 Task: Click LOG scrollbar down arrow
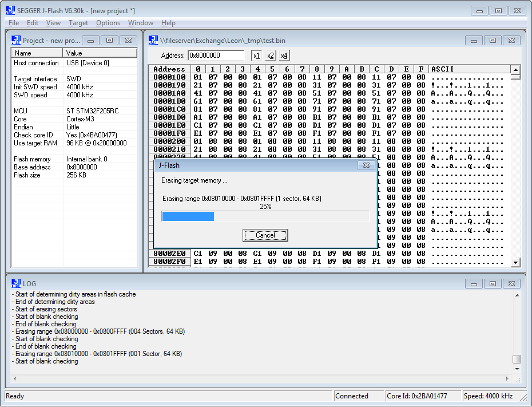517,369
